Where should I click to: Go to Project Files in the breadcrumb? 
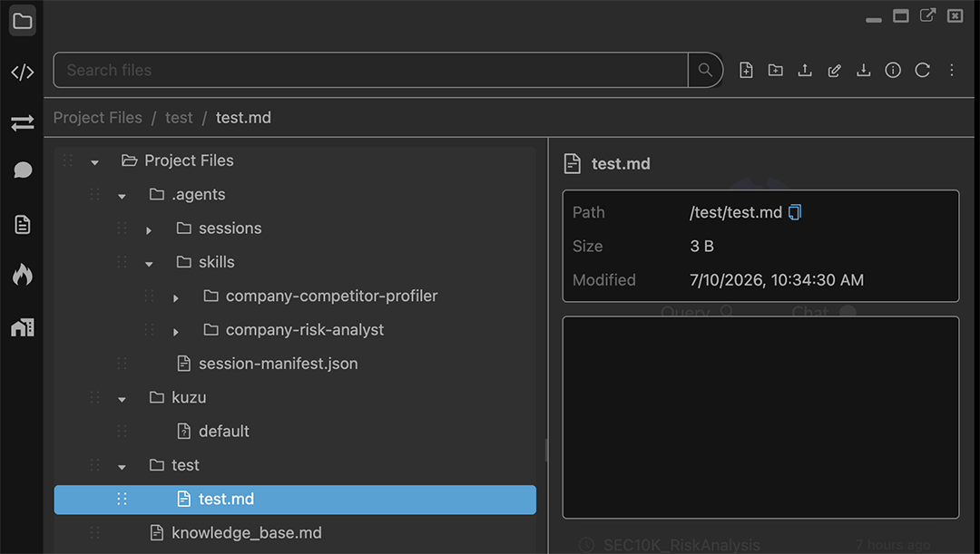(97, 118)
